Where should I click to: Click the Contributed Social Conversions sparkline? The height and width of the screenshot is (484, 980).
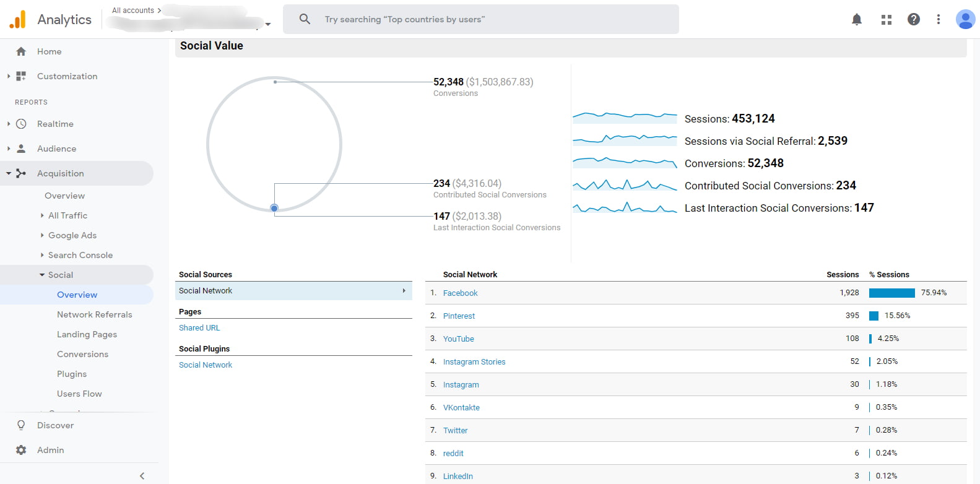point(625,185)
